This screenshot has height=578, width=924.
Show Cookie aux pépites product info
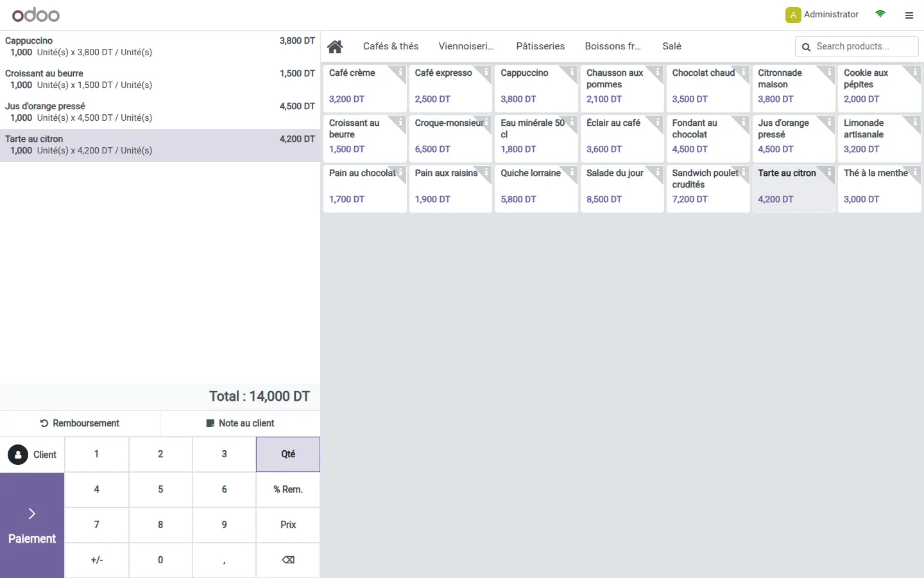click(x=915, y=72)
